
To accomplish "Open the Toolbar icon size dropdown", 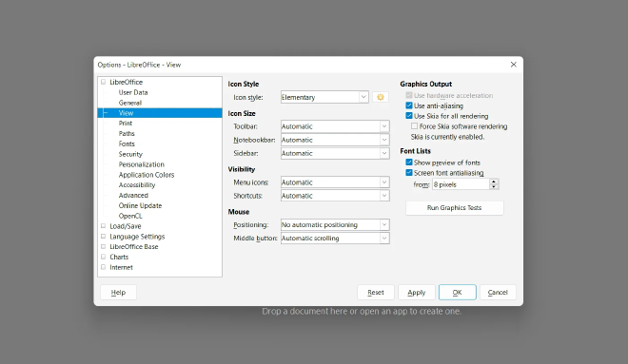I will coord(335,126).
